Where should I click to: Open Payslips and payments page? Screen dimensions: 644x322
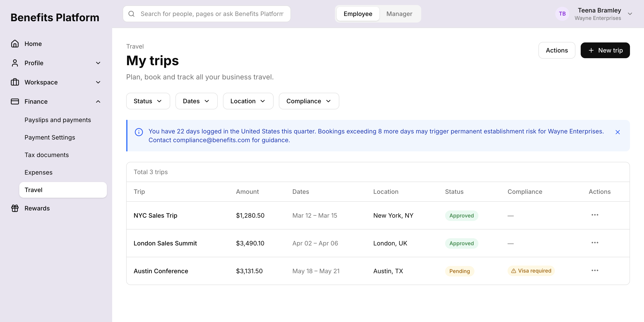[57, 120]
